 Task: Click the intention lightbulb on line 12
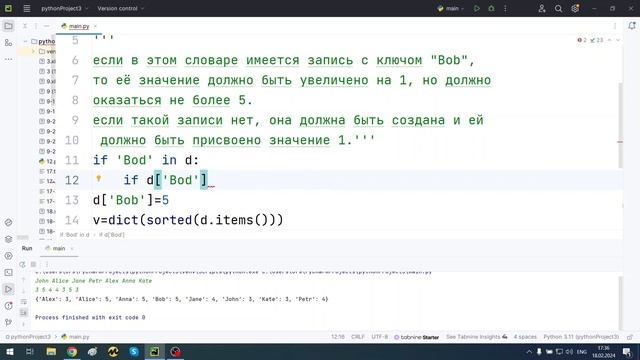(x=98, y=178)
